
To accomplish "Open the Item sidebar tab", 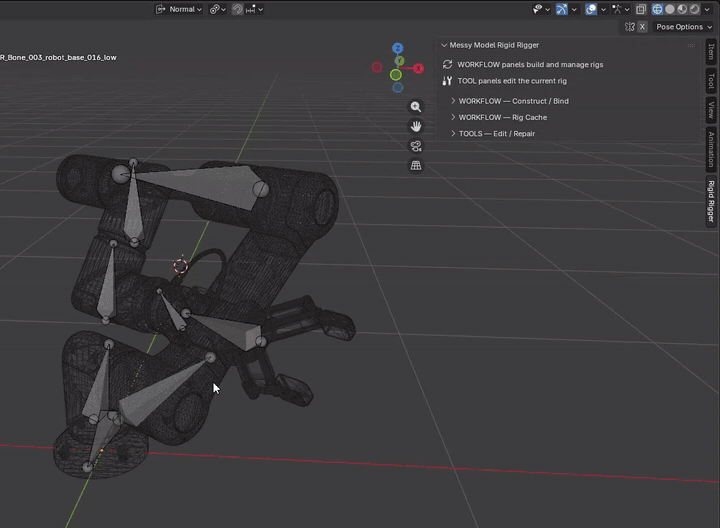I will click(711, 52).
